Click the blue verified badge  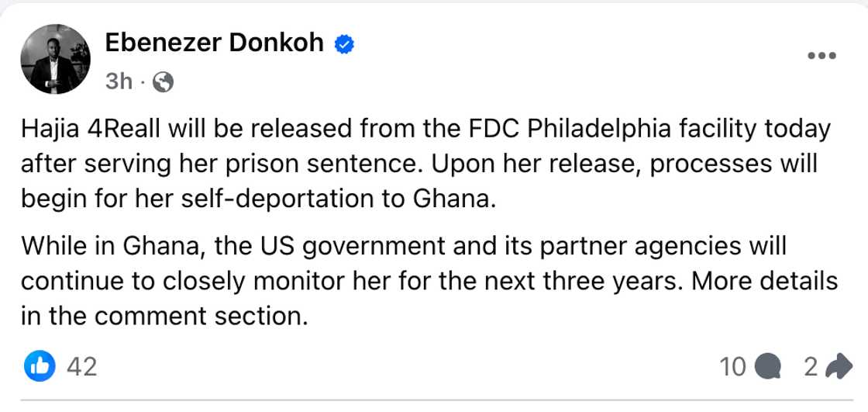coord(344,45)
